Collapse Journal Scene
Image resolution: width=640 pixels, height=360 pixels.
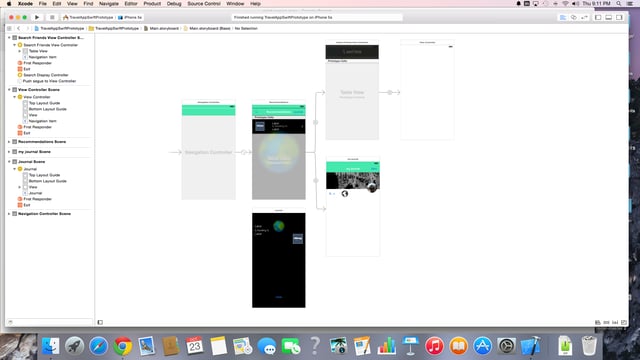[x=9, y=162]
